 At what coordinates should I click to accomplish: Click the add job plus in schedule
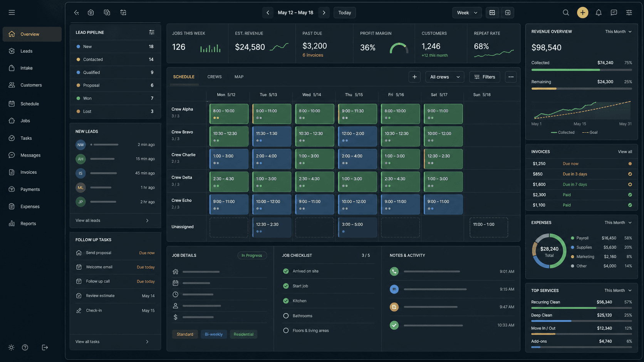(414, 77)
